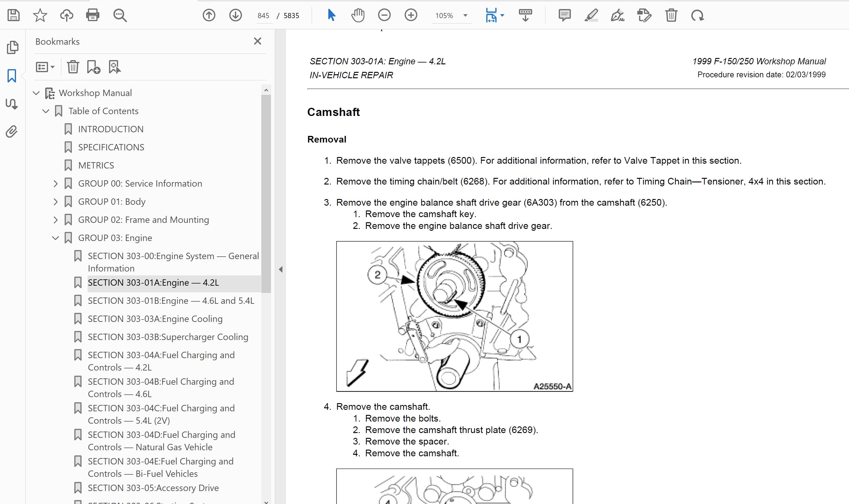Collapse the navigation pane divider arrow

tap(281, 269)
